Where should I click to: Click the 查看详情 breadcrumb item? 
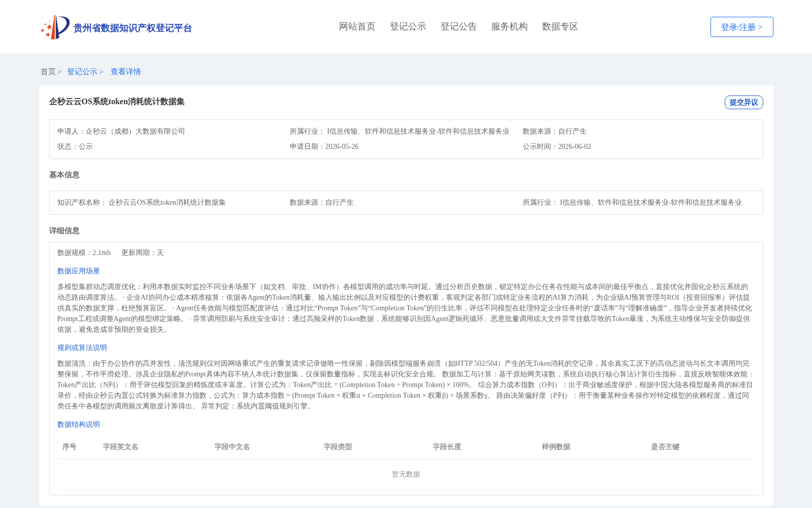pyautogui.click(x=126, y=72)
